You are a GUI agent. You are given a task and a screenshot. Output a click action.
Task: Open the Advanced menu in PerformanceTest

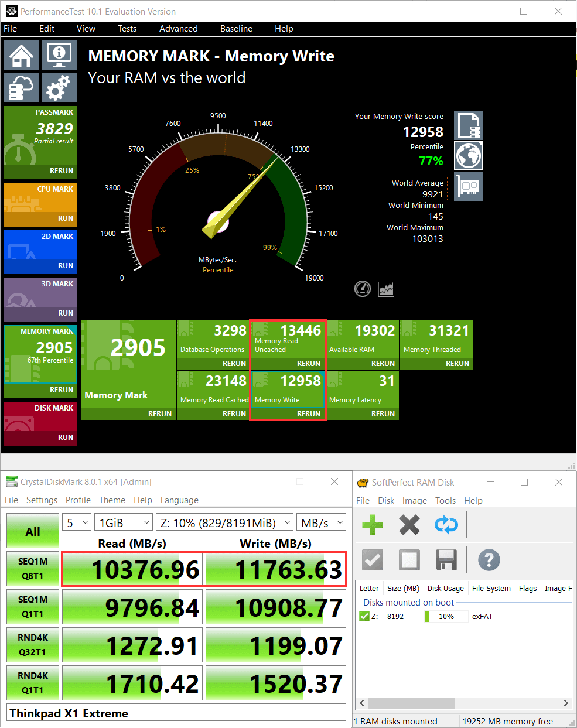[x=179, y=29]
